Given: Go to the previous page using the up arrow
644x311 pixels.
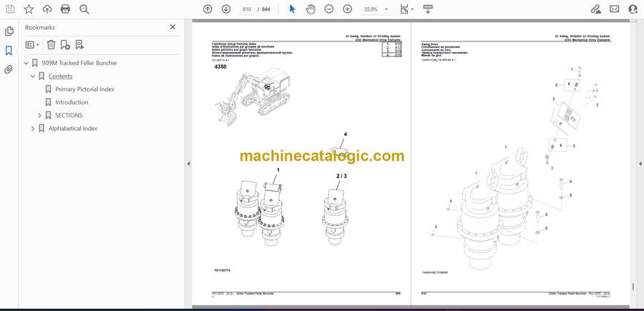Looking at the screenshot, I should coord(208,9).
